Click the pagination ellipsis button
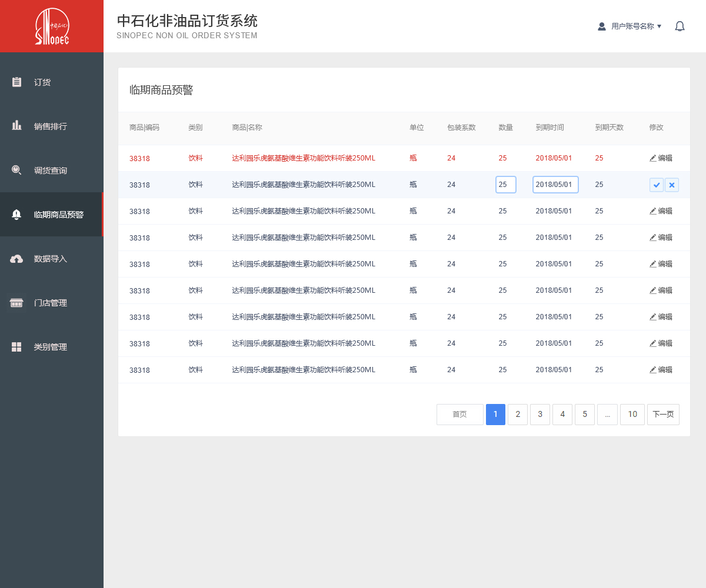This screenshot has height=588, width=706. (607, 415)
